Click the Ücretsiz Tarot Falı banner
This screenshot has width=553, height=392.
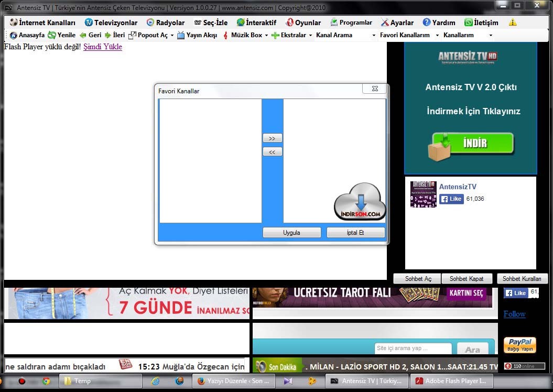(x=373, y=298)
